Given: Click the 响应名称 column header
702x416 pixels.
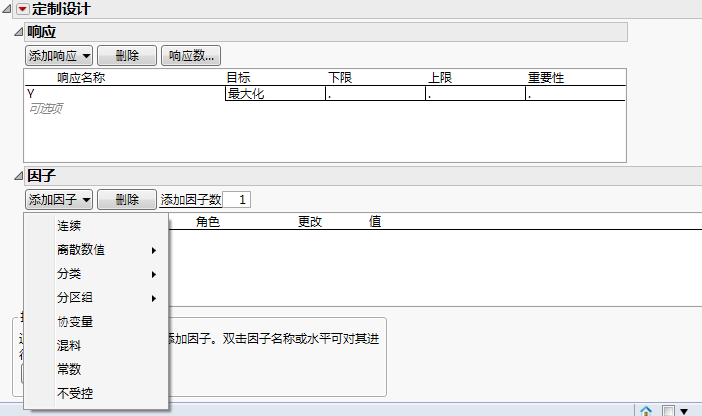Looking at the screenshot, I should pos(81,78).
